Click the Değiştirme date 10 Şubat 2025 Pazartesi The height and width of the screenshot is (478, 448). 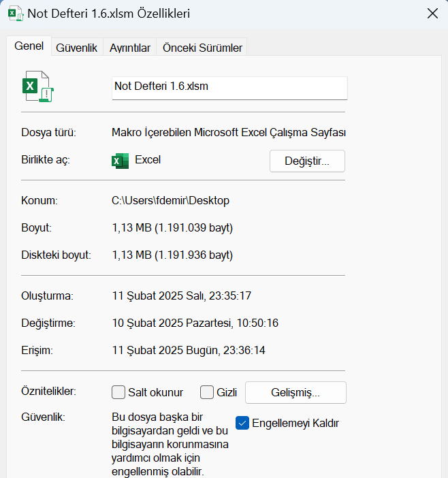pos(172,323)
